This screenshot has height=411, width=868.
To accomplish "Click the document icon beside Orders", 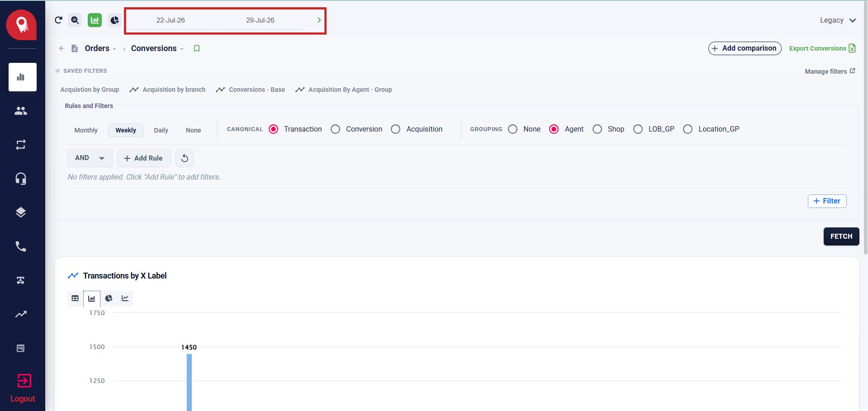I will point(75,48).
